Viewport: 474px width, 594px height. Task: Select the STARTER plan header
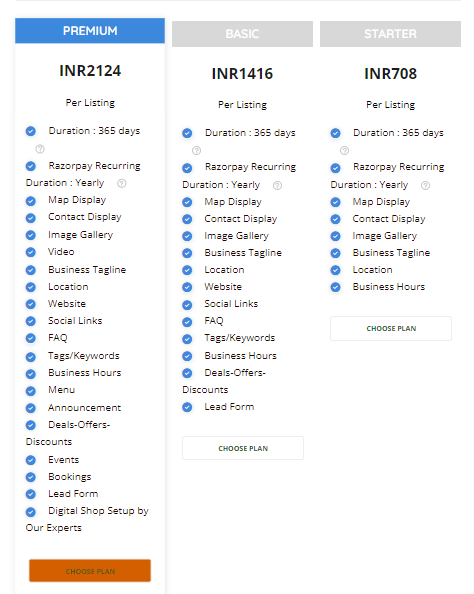tap(390, 34)
